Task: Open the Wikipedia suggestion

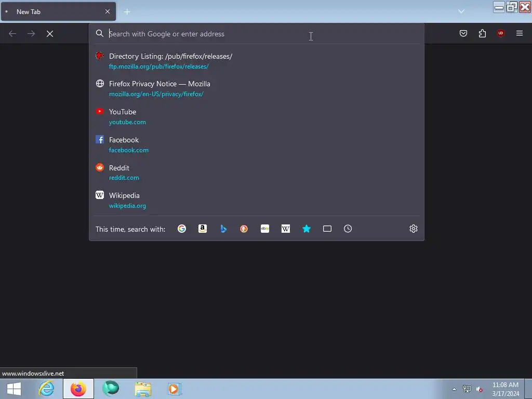Action: (x=257, y=200)
